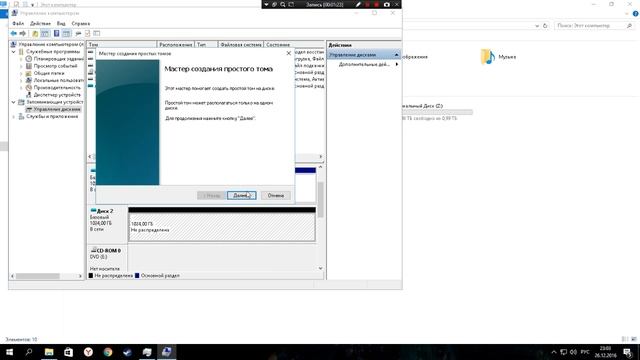Image resolution: width=640 pixels, height=360 pixels.
Task: Click the Up one level folder icon
Action: 35,33
